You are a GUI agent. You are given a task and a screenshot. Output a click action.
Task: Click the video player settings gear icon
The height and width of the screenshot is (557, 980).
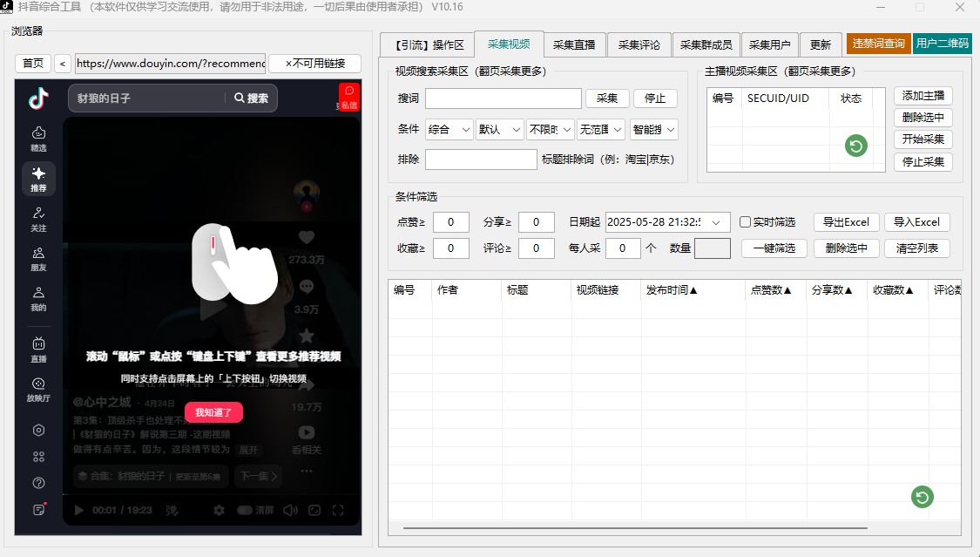[x=220, y=510]
